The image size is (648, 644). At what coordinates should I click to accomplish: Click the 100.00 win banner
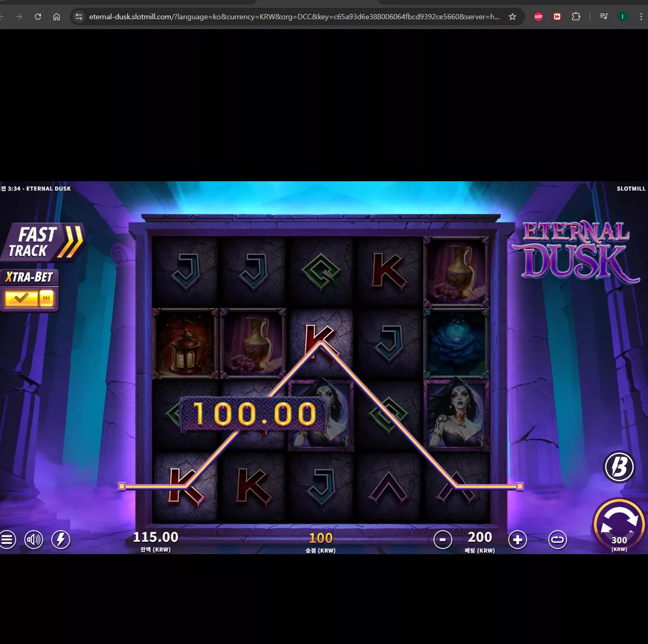pos(254,414)
